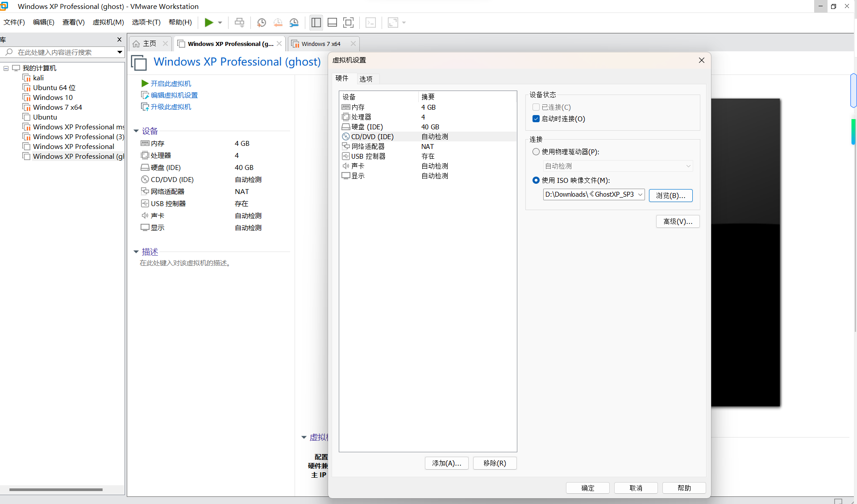Click the thumbnail bar toggle icon

pyautogui.click(x=332, y=22)
